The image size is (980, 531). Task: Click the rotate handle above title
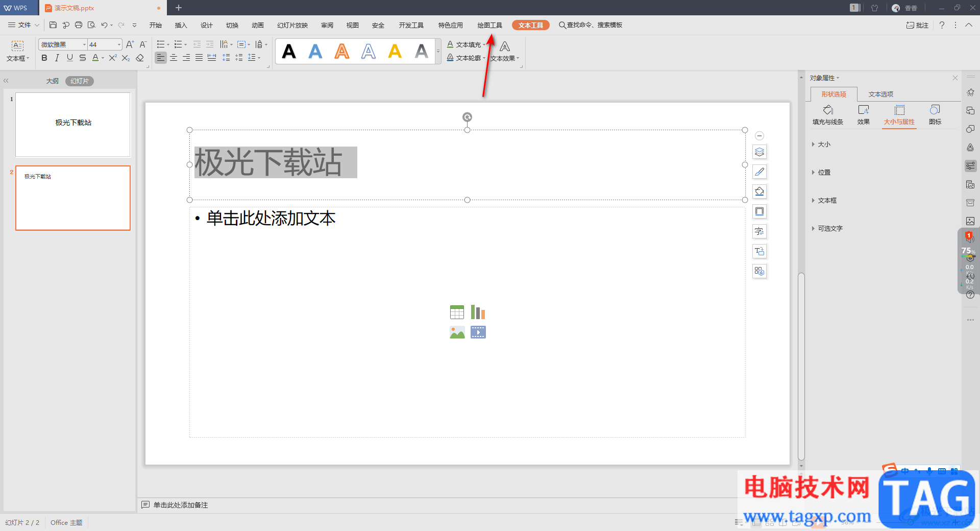pos(467,117)
